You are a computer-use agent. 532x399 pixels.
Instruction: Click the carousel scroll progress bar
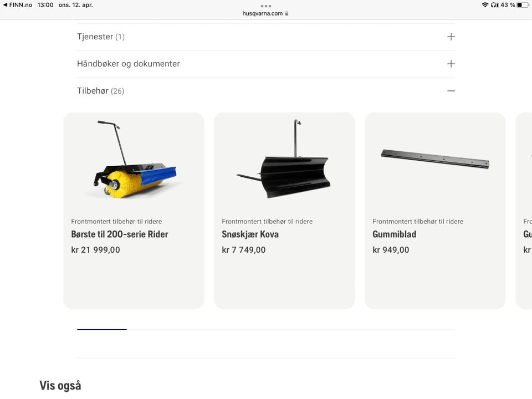pyautogui.click(x=265, y=329)
